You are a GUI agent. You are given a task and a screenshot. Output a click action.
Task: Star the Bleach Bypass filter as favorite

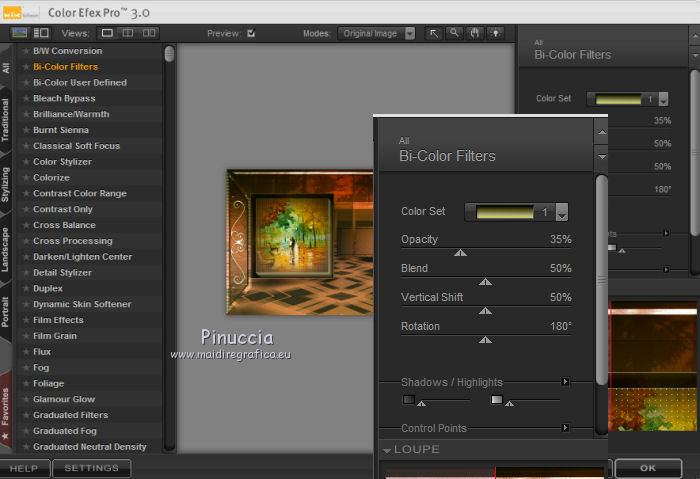(26, 99)
